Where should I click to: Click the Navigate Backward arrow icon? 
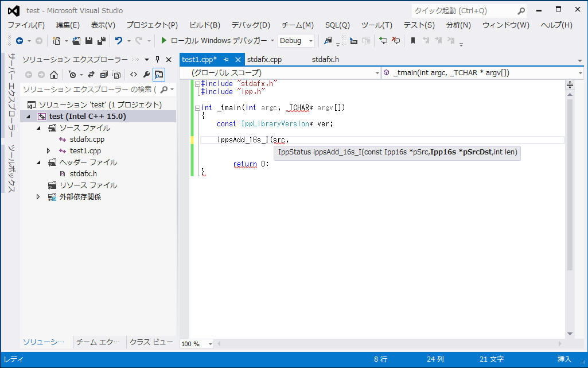(20, 41)
